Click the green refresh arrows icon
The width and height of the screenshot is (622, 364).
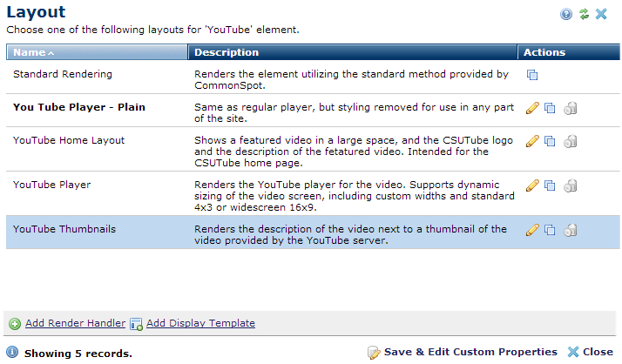point(584,14)
